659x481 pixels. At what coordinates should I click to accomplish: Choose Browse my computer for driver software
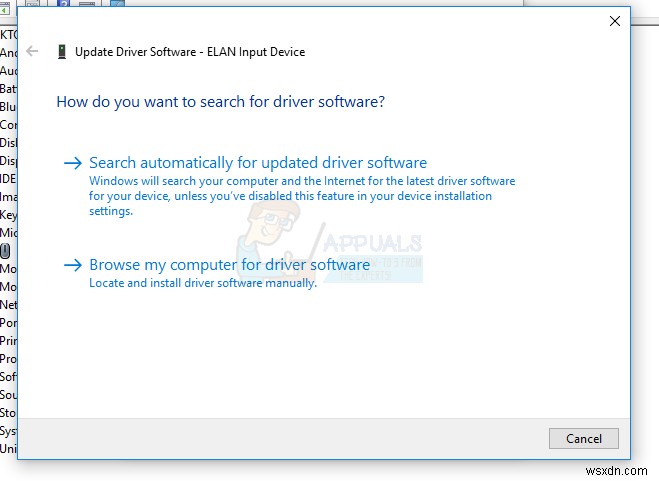coord(229,265)
